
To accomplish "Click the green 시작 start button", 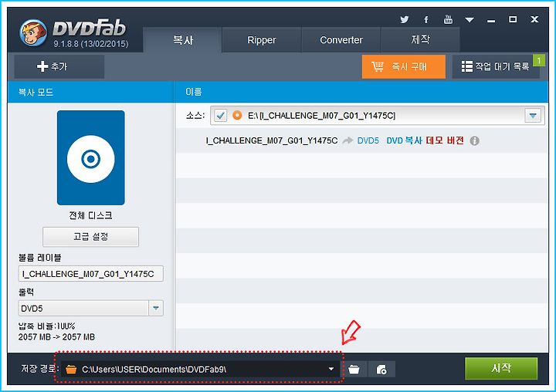I will pyautogui.click(x=501, y=368).
